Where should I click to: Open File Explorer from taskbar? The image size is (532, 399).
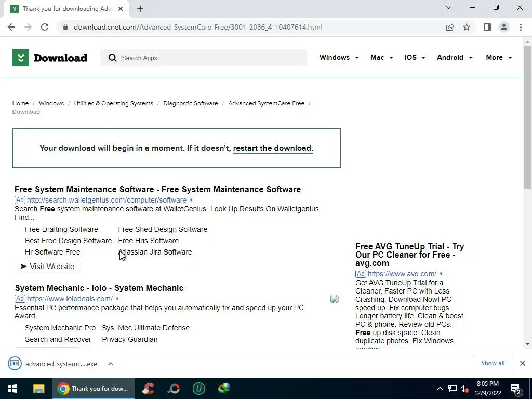tap(38, 389)
